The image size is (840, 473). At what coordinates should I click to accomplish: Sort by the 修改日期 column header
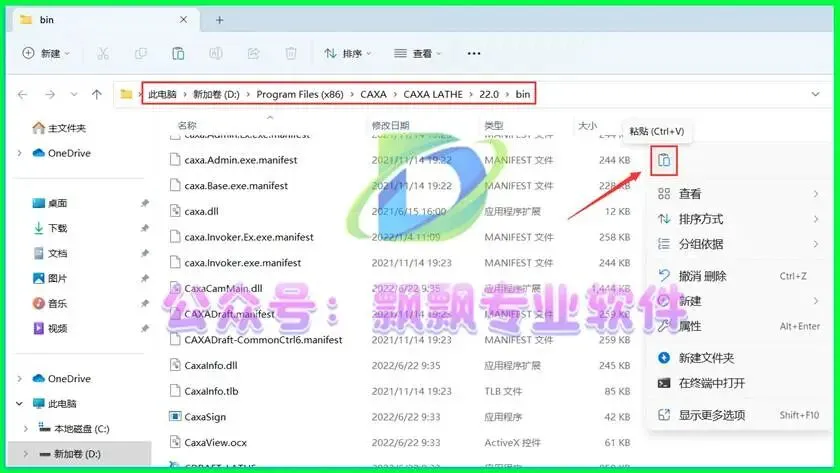click(391, 125)
